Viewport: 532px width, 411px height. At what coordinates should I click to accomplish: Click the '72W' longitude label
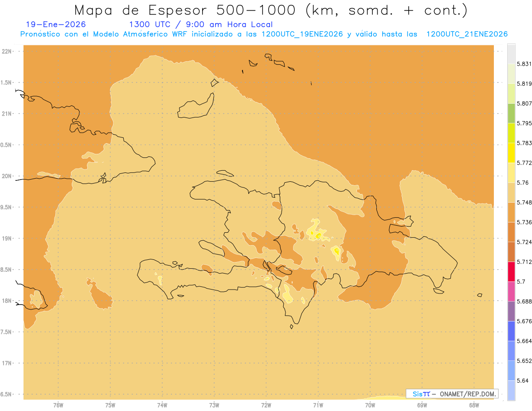point(266,405)
